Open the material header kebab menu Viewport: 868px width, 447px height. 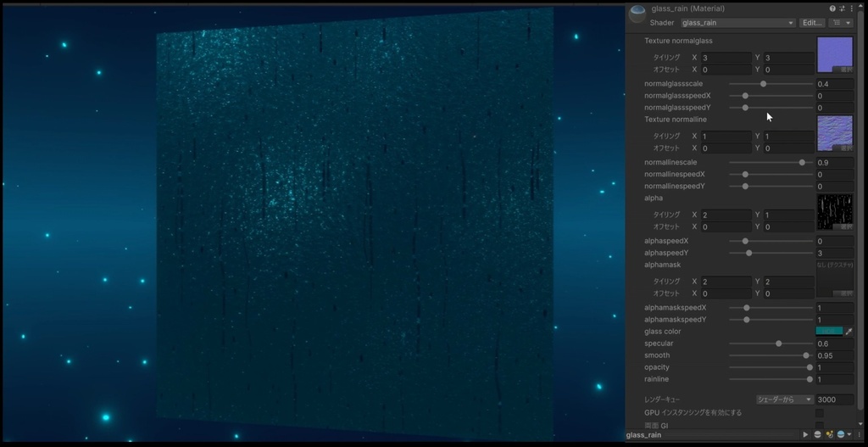tap(851, 8)
